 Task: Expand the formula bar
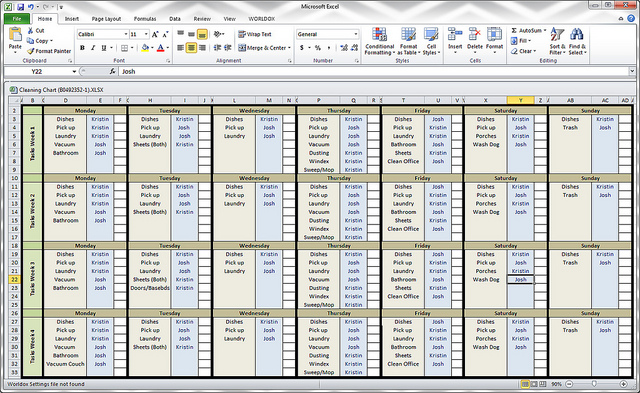(x=632, y=71)
